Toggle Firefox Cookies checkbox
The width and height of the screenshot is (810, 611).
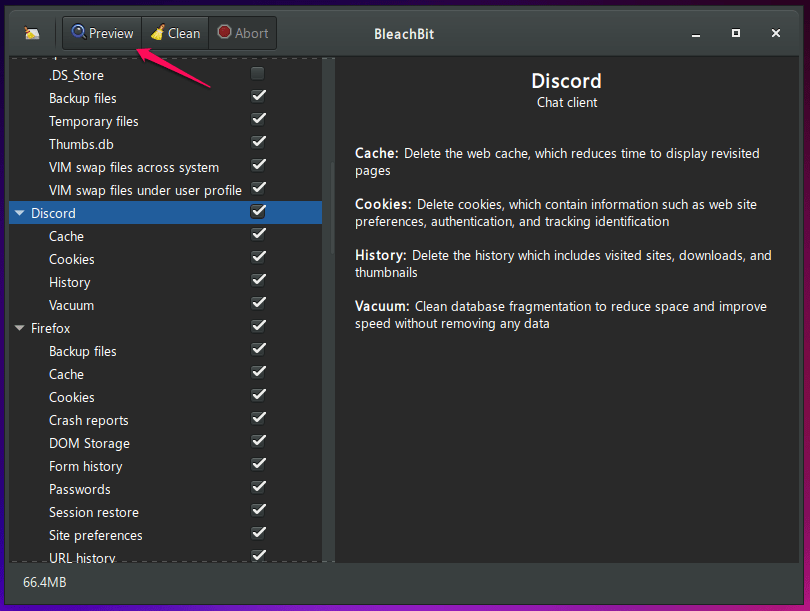(x=258, y=396)
